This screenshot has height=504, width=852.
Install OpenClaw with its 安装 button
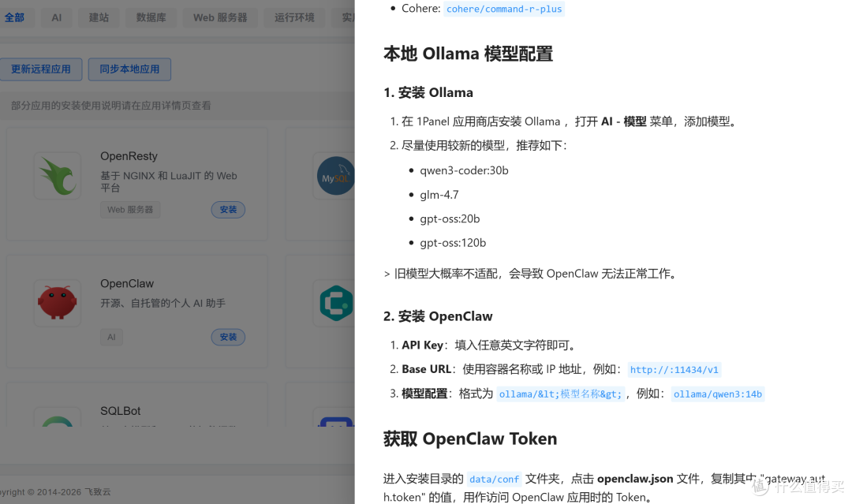(x=228, y=338)
